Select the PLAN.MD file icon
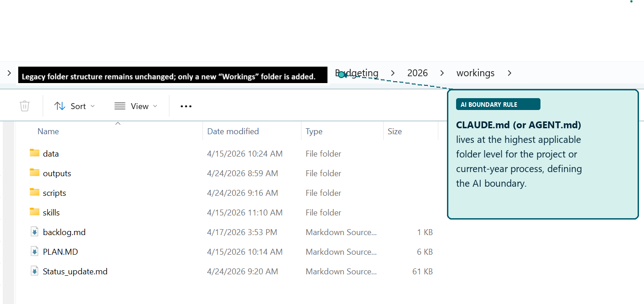Viewport: 644px width, 304px height. point(35,252)
